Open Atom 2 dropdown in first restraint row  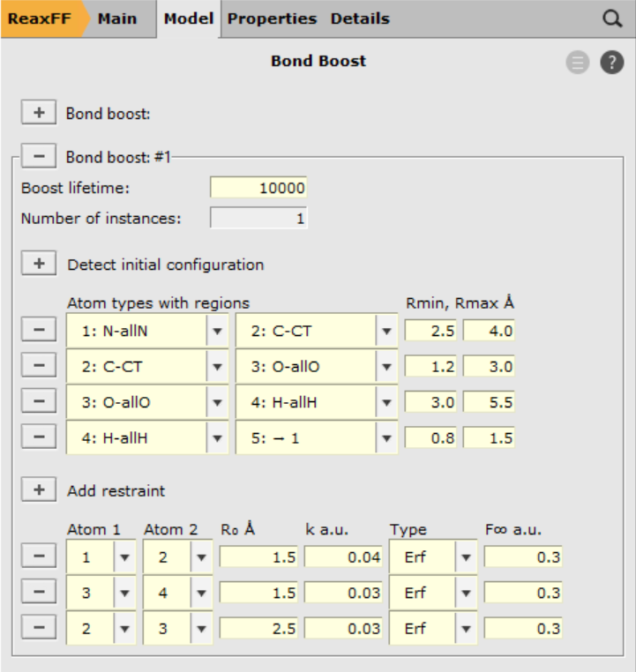(178, 557)
